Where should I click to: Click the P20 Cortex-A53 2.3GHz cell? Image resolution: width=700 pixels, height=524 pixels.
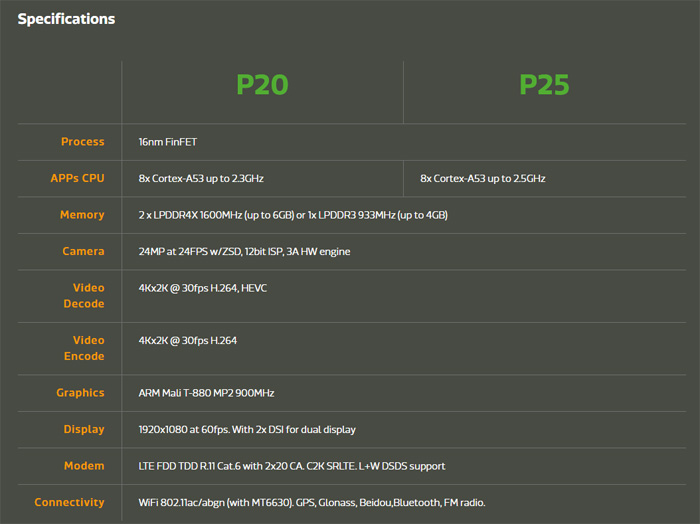coord(201,178)
